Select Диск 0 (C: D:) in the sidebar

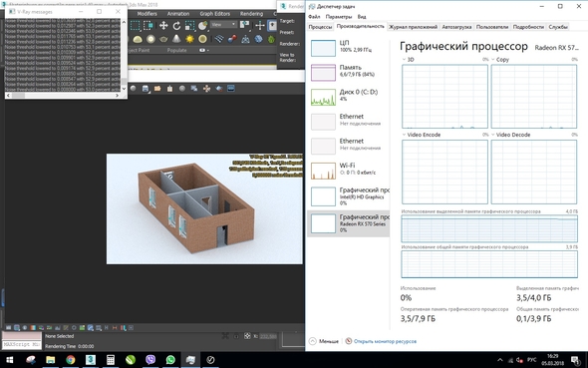(x=349, y=97)
